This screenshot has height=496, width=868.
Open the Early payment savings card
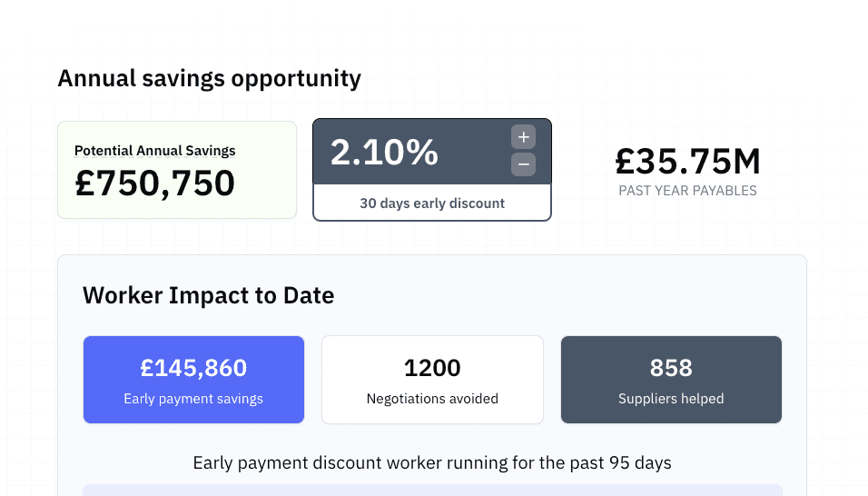click(193, 380)
